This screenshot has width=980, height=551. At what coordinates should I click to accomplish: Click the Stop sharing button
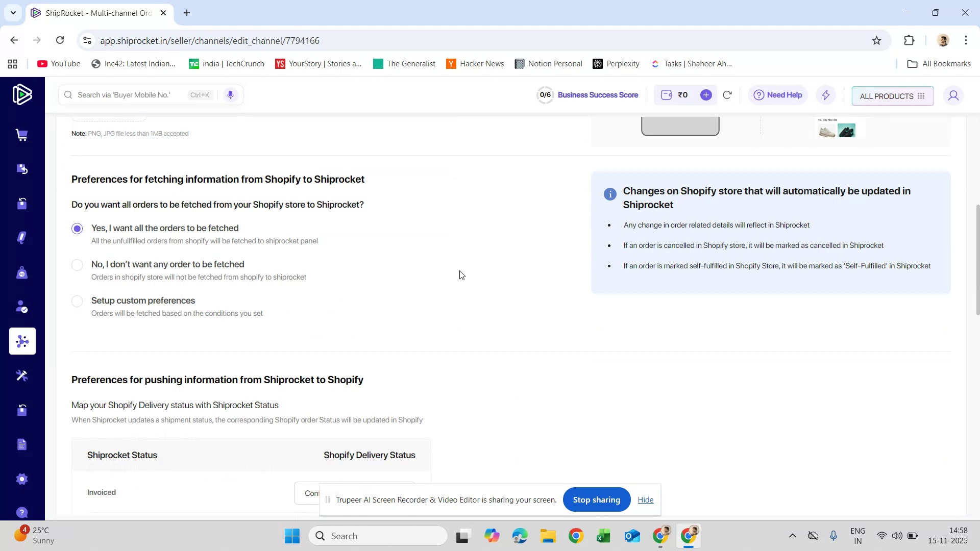(x=596, y=499)
